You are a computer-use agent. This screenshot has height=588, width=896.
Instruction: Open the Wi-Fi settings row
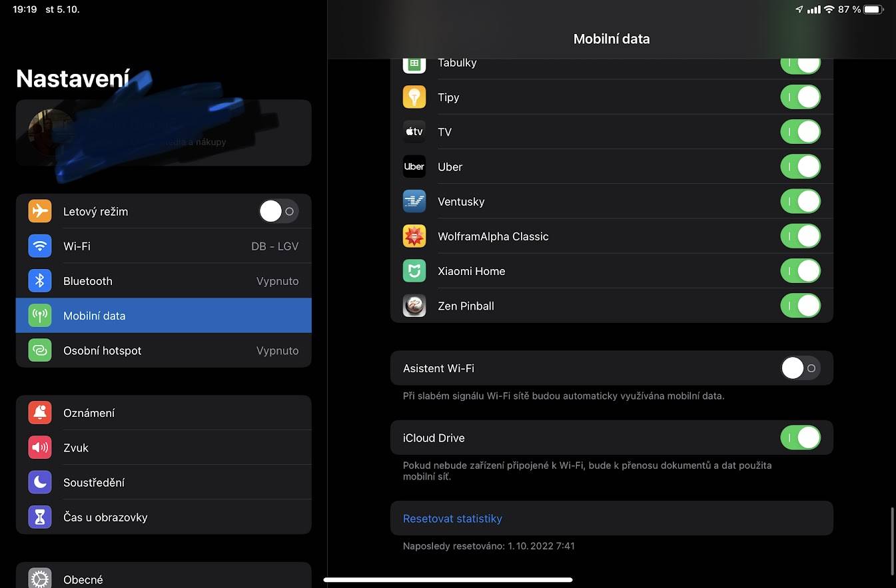pyautogui.click(x=163, y=246)
